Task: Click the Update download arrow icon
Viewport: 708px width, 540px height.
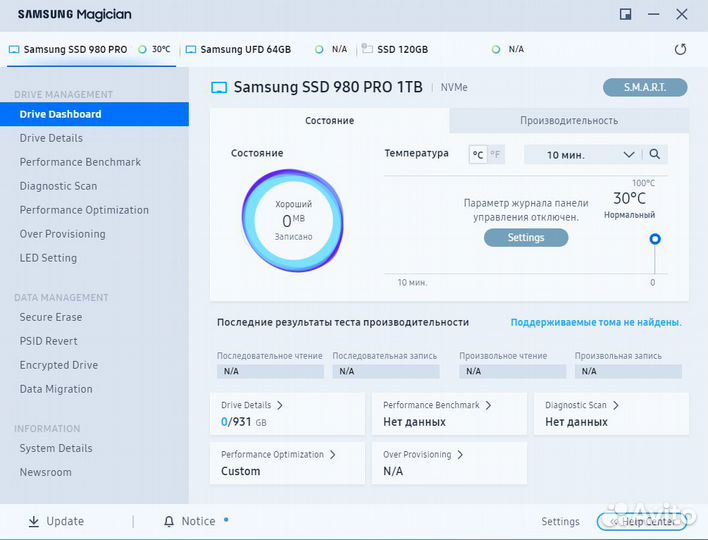Action: tap(33, 521)
